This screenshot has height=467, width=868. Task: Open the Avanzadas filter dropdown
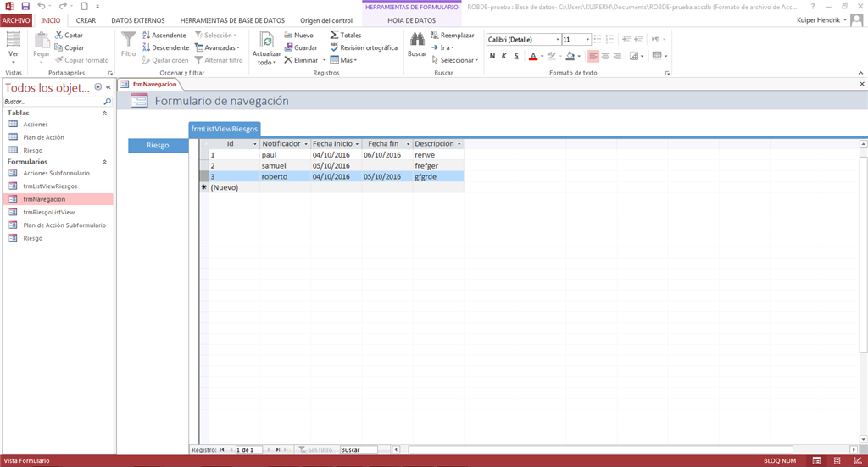[218, 47]
